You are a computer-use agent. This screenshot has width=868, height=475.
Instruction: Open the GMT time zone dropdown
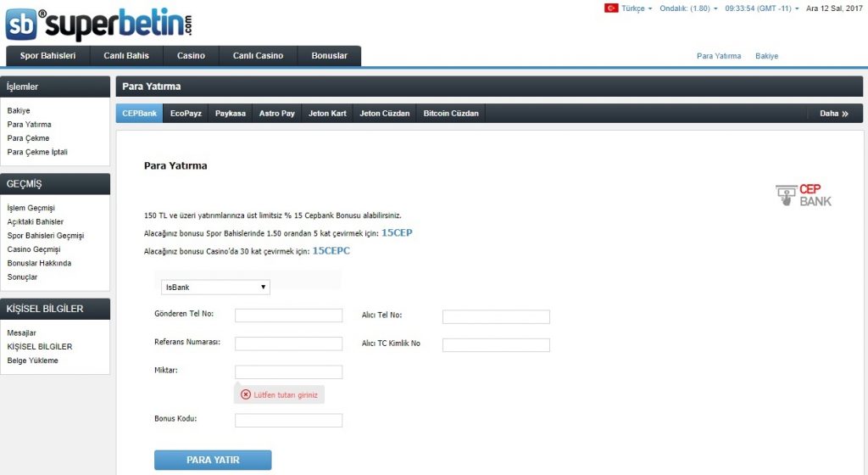(761, 8)
